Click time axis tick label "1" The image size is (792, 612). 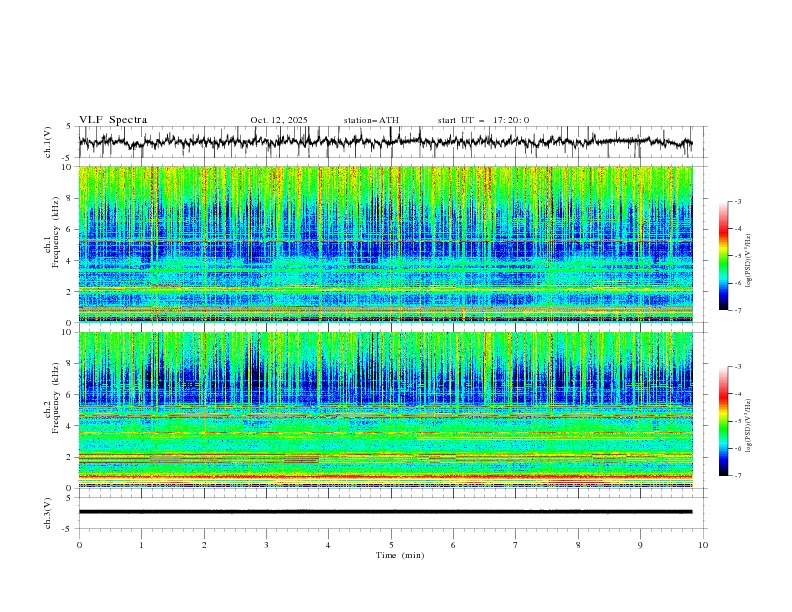point(141,545)
